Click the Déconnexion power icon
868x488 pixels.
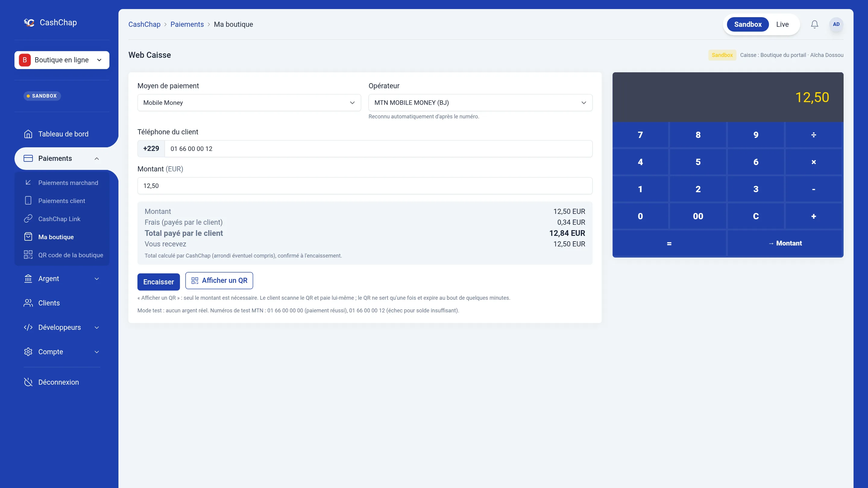click(28, 382)
